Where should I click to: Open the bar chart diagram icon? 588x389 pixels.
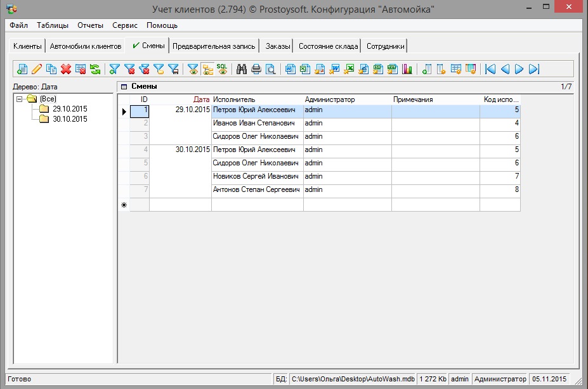pyautogui.click(x=407, y=69)
